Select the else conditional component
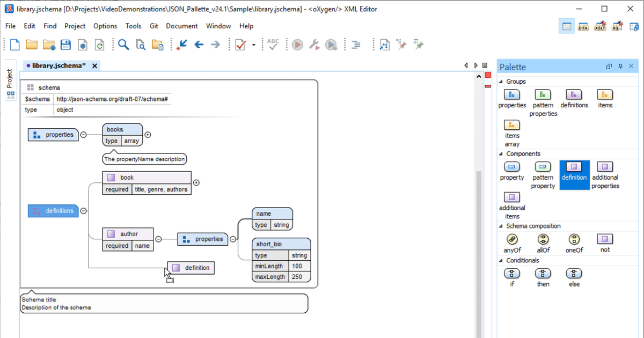The width and height of the screenshot is (644, 338). point(574,274)
